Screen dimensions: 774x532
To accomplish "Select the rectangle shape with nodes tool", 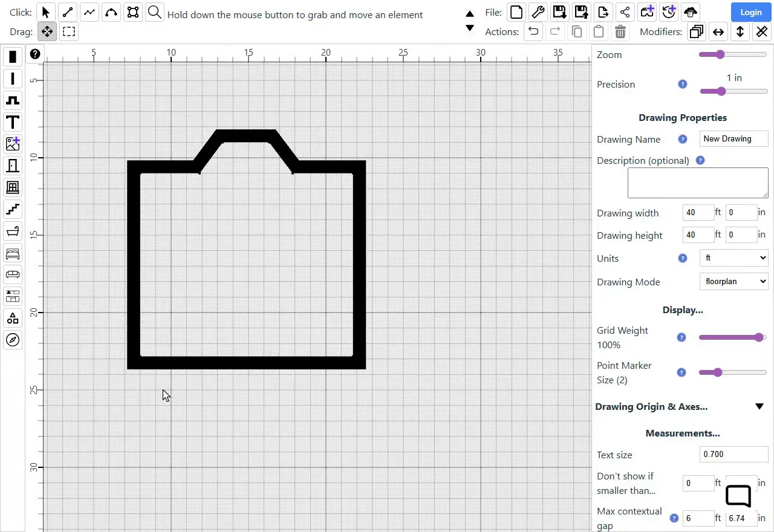I will [133, 12].
